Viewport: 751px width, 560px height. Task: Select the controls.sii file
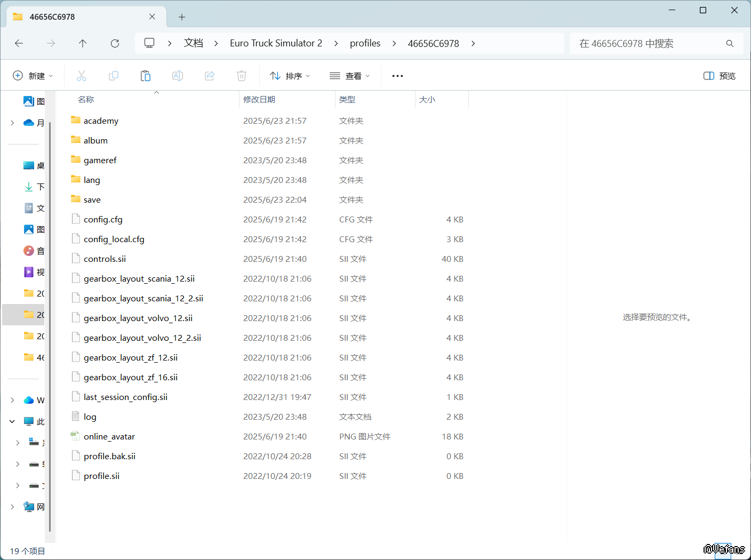(105, 259)
